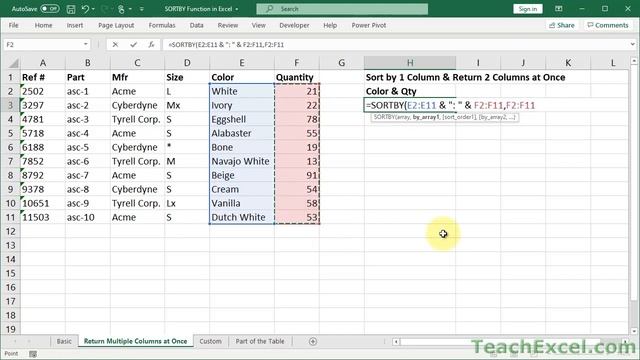Add a new sheet with plus icon
640x360 pixels.
(x=313, y=341)
